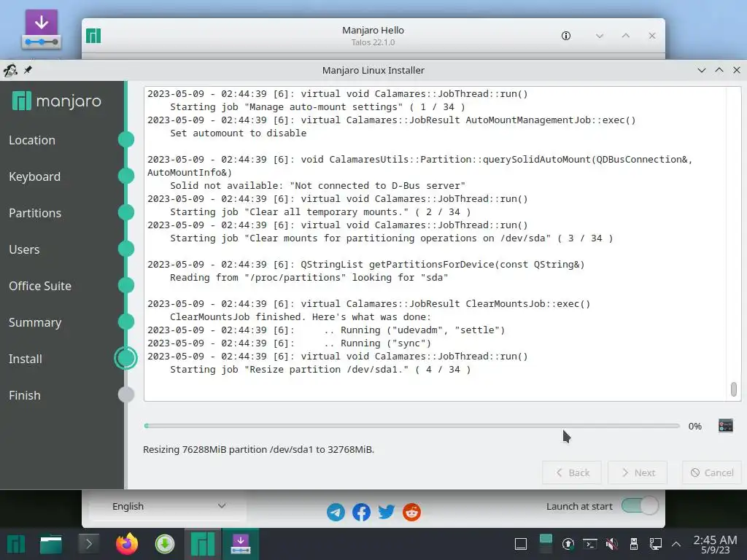Screen dimensions: 747x560
Task: Click the Next button
Action: click(x=638, y=472)
